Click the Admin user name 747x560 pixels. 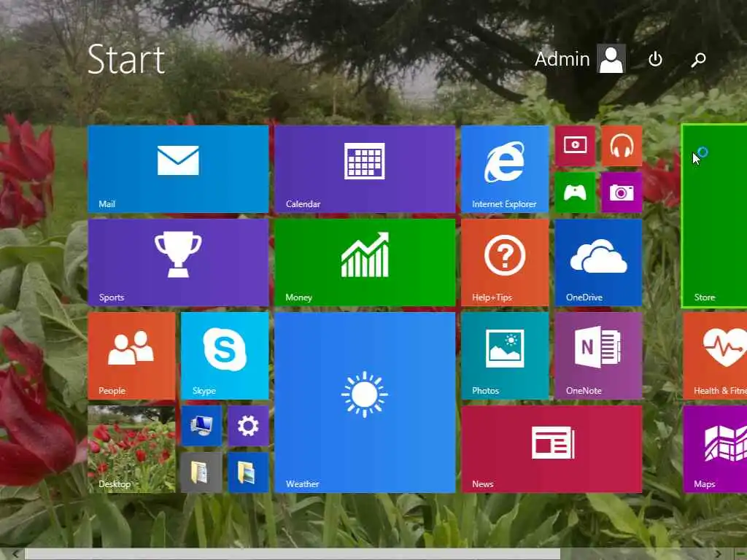point(562,59)
